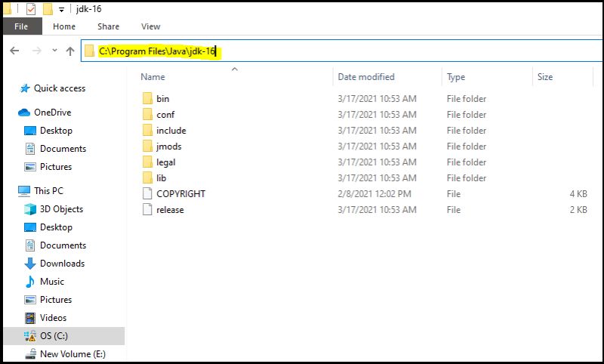This screenshot has width=604, height=364.
Task: Click the '2/8/2021 12:02 PM' date cell
Action: coord(374,194)
